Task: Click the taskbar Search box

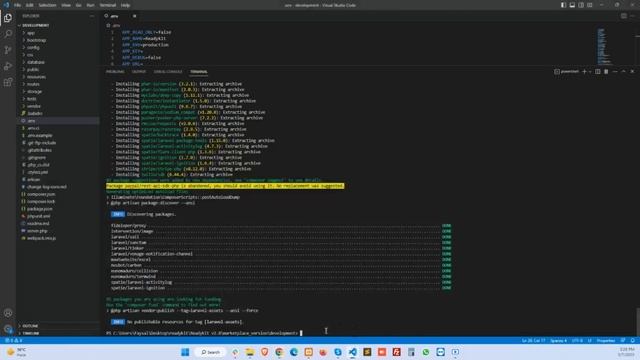Action: [211, 352]
